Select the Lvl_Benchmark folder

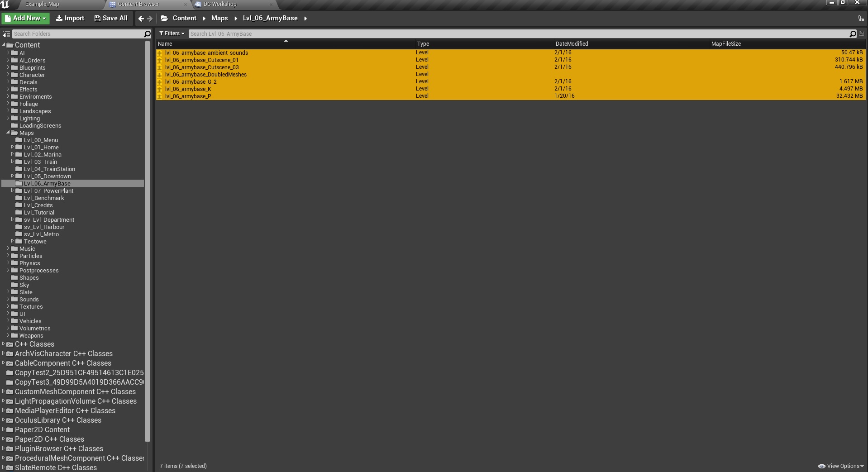click(44, 198)
